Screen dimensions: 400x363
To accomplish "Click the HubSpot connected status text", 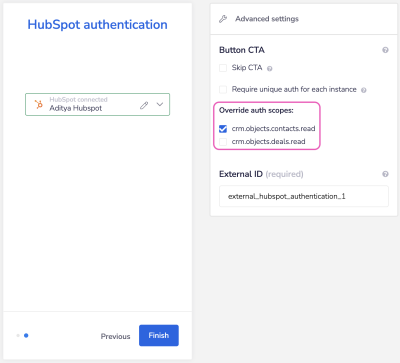I will coord(78,99).
